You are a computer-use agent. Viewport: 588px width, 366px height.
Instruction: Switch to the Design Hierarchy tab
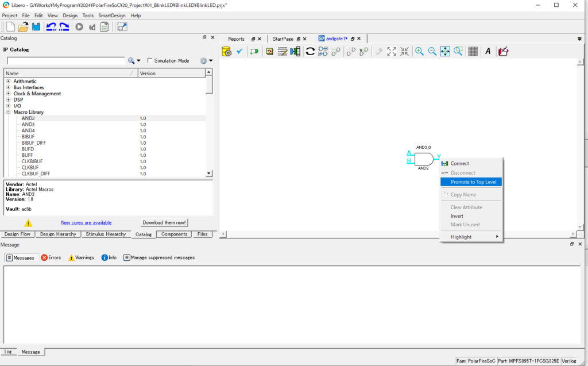point(59,234)
